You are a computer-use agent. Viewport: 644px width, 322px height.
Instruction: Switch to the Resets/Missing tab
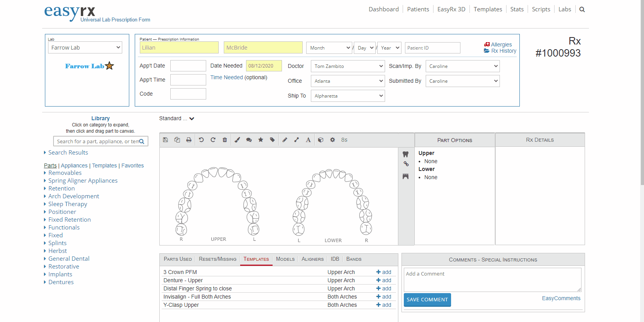point(218,259)
